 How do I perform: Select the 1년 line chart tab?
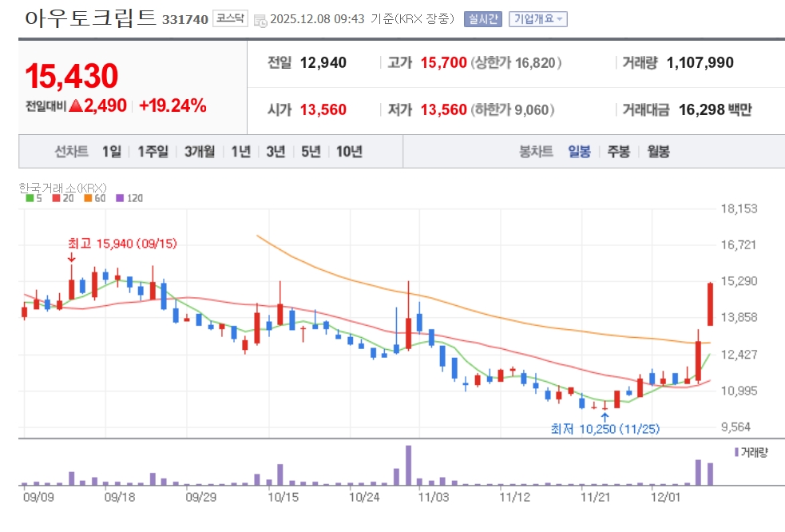click(x=241, y=151)
